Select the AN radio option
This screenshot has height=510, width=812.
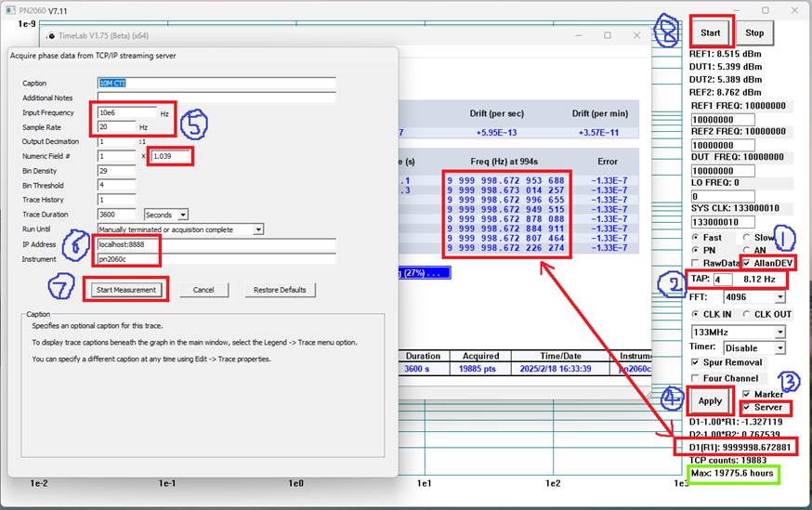point(746,250)
